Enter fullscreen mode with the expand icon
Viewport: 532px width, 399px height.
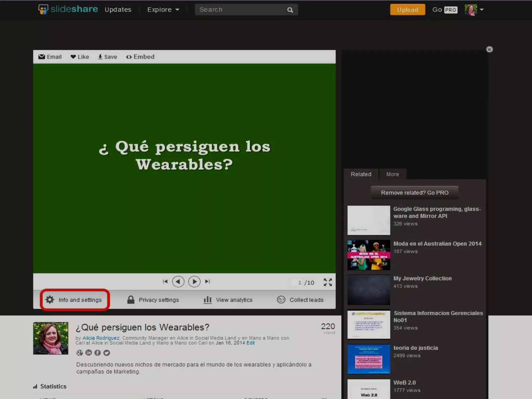tap(328, 282)
